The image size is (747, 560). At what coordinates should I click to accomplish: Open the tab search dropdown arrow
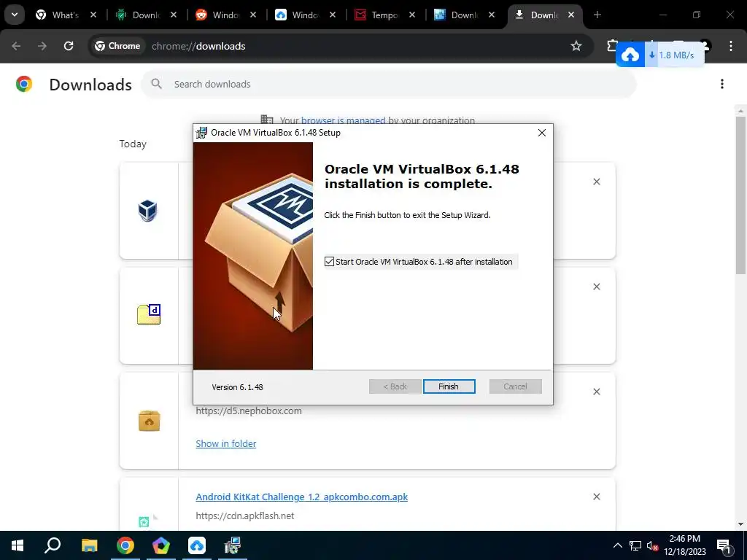click(15, 15)
